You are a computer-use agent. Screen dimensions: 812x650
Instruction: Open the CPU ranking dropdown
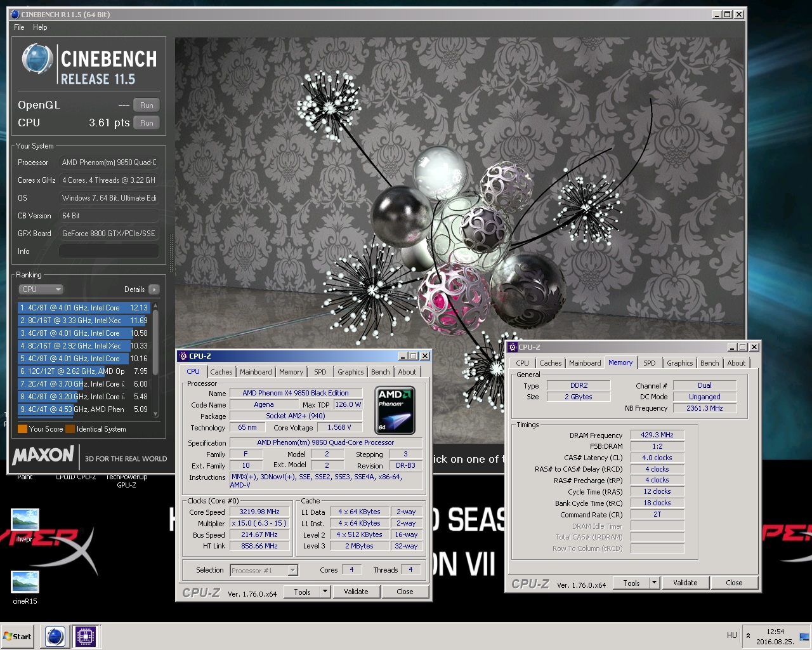pyautogui.click(x=41, y=289)
